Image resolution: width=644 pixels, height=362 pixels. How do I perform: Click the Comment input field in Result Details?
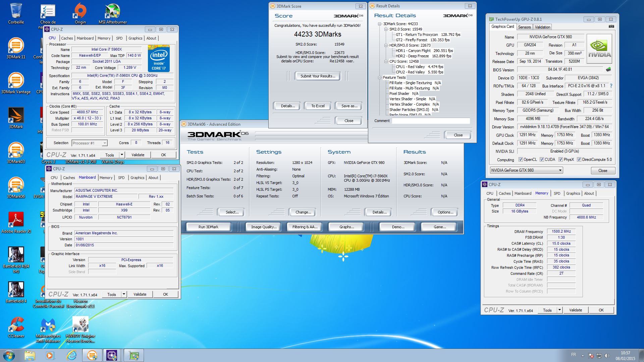click(431, 121)
